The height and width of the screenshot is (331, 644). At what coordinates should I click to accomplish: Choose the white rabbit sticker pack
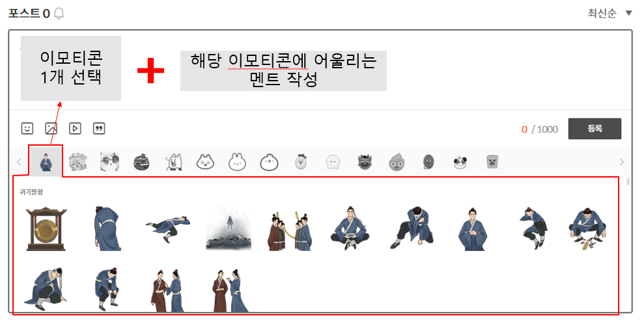tap(238, 162)
